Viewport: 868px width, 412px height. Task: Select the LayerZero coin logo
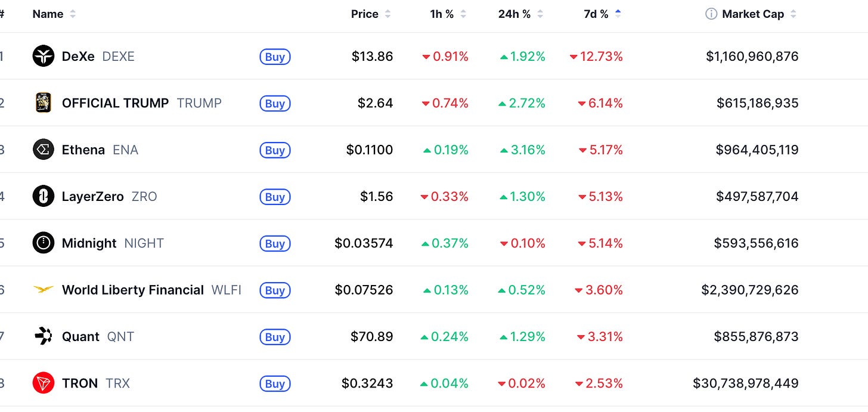(x=44, y=196)
